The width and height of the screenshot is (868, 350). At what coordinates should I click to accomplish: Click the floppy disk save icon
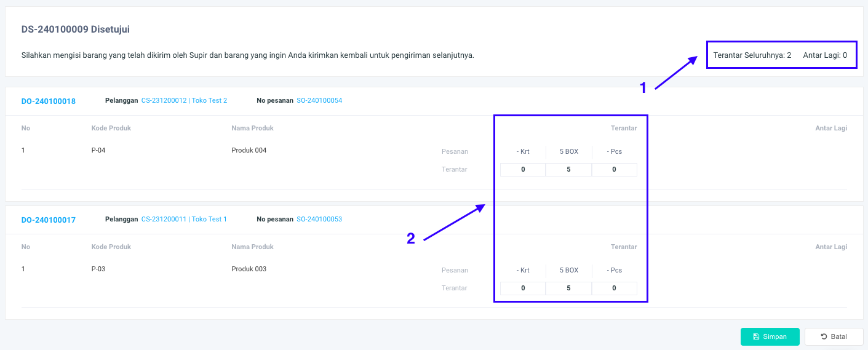[756, 336]
